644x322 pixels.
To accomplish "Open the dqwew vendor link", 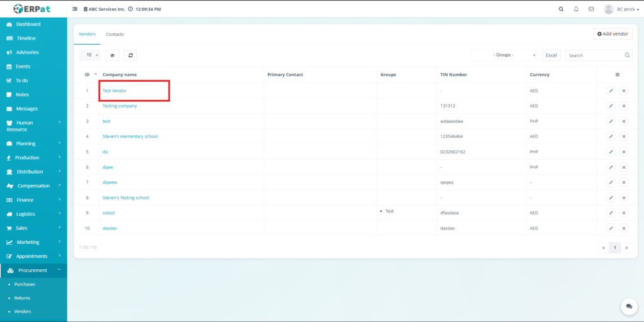I will point(110,182).
